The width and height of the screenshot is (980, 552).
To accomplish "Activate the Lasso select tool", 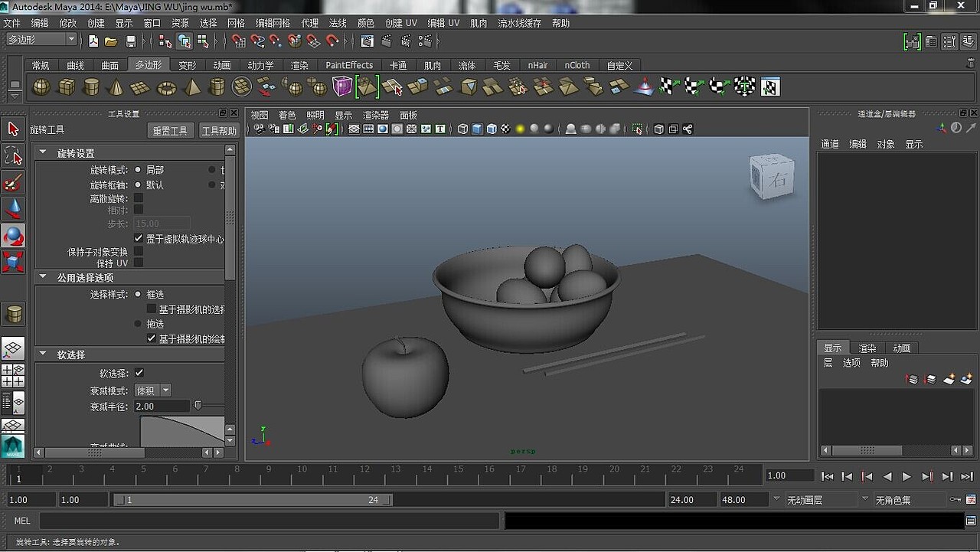I will [13, 156].
